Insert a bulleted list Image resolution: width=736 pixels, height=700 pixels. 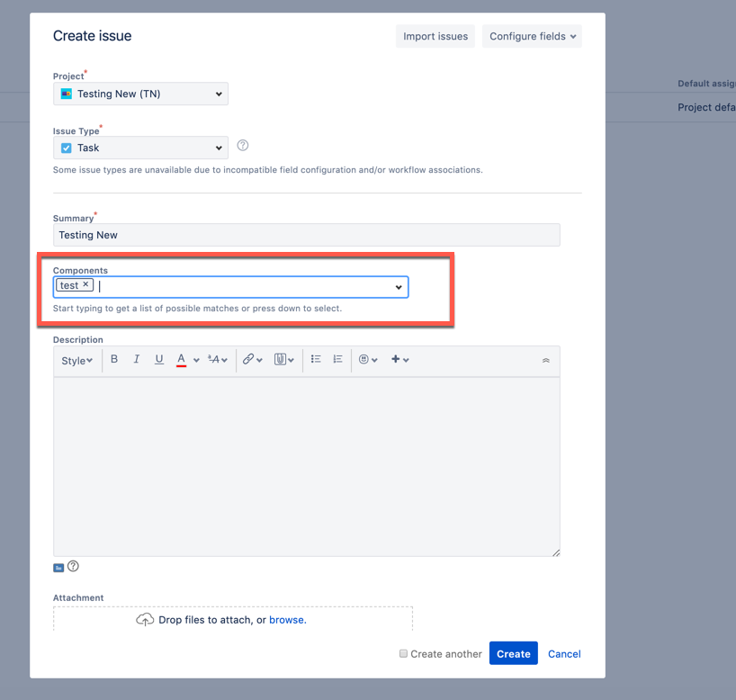pyautogui.click(x=316, y=359)
